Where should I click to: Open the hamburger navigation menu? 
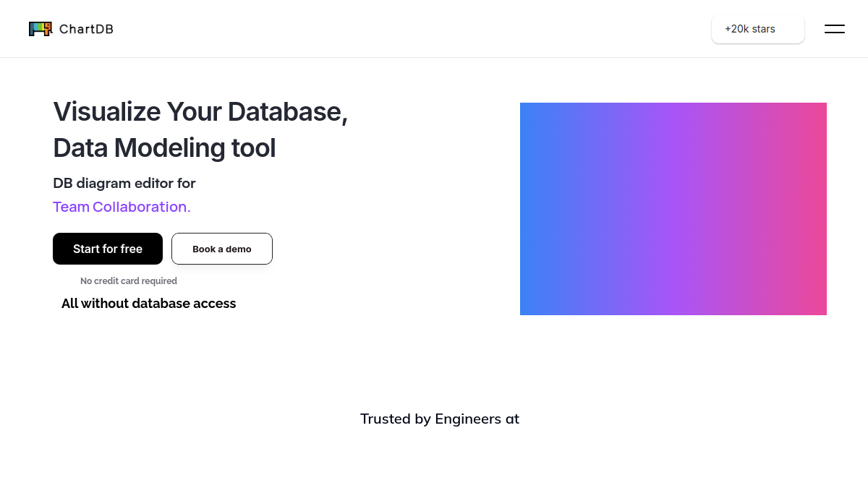[835, 29]
